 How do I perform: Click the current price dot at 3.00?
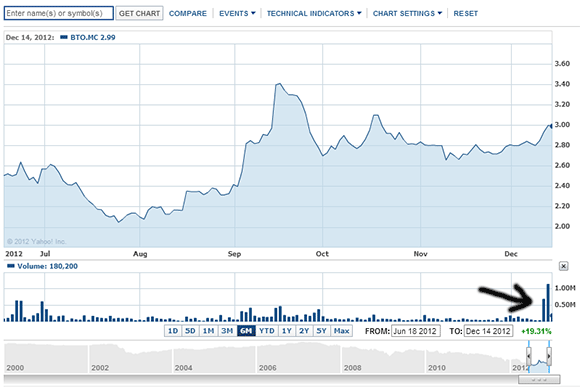click(550, 126)
